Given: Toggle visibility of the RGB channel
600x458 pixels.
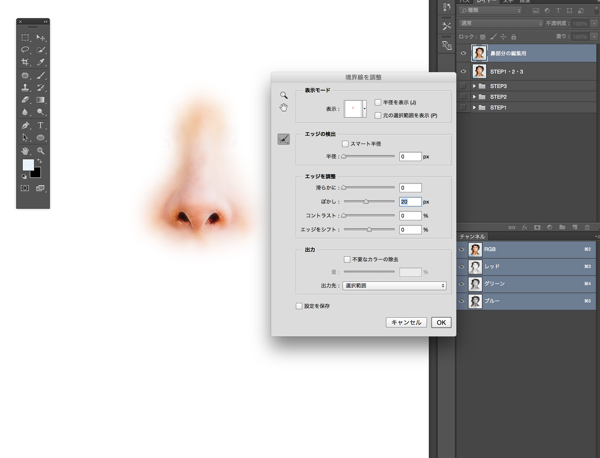Looking at the screenshot, I should click(x=462, y=249).
